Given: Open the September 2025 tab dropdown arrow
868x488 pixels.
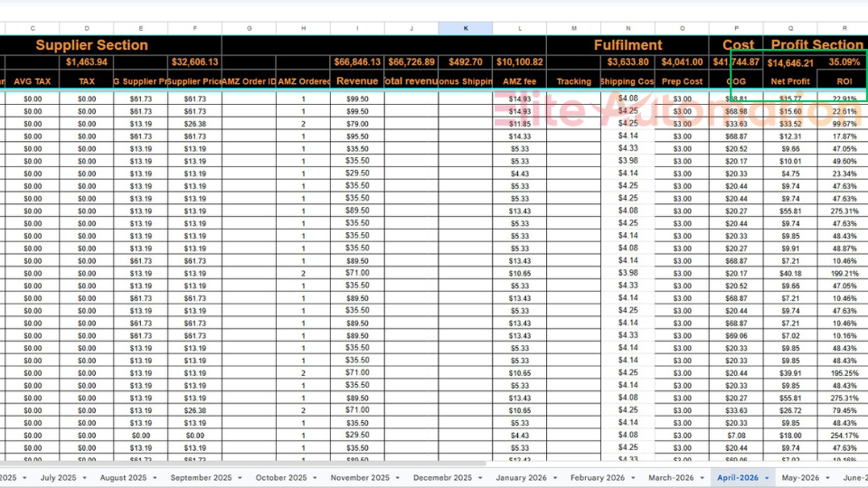Looking at the screenshot, I should (x=240, y=478).
